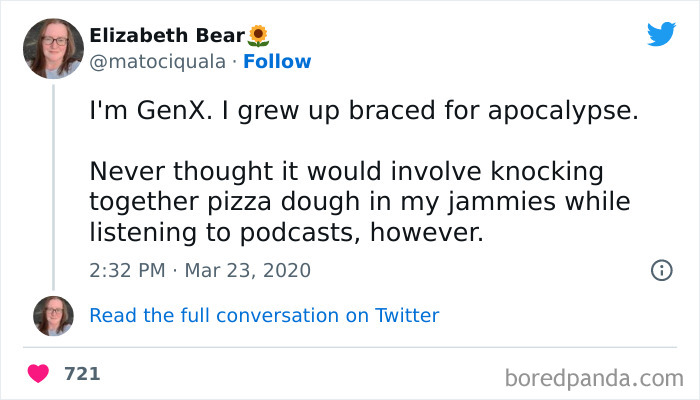
Task: View the 721 likes count
Action: click(x=82, y=374)
